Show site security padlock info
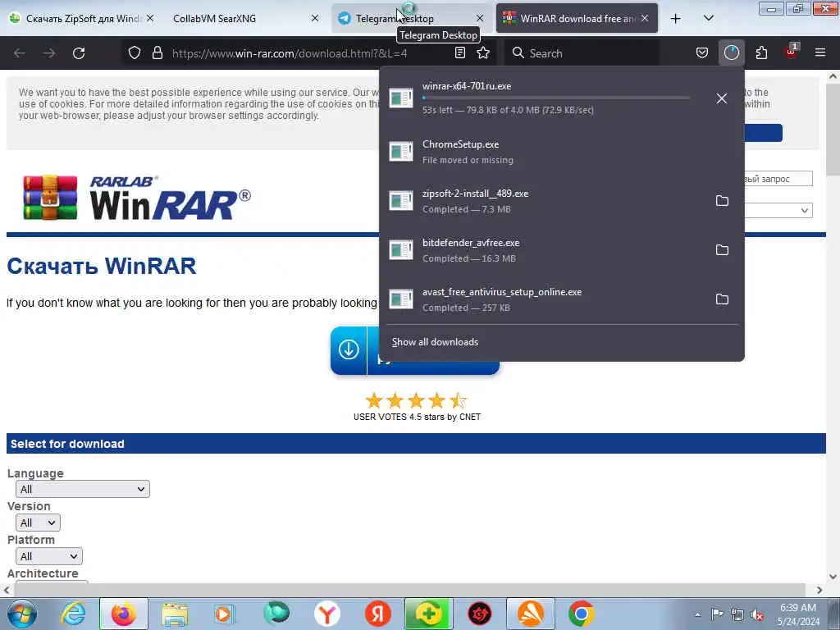The width and height of the screenshot is (840, 630). [157, 53]
